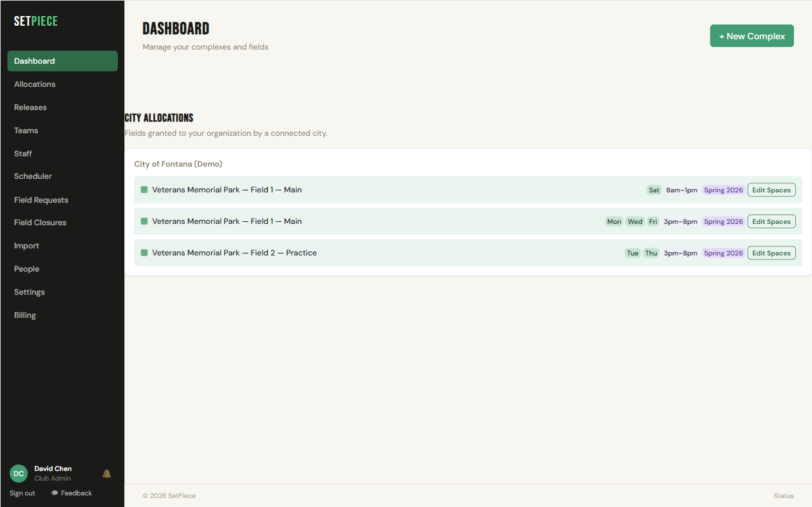Click 3pm–8pm time on the Mon Wed Fri row
Screen dimensions: 812x507
681,221
